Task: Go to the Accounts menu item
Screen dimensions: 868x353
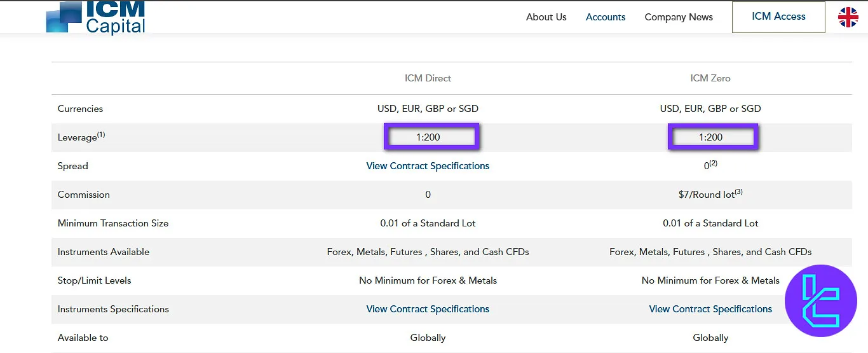Action: coord(606,17)
